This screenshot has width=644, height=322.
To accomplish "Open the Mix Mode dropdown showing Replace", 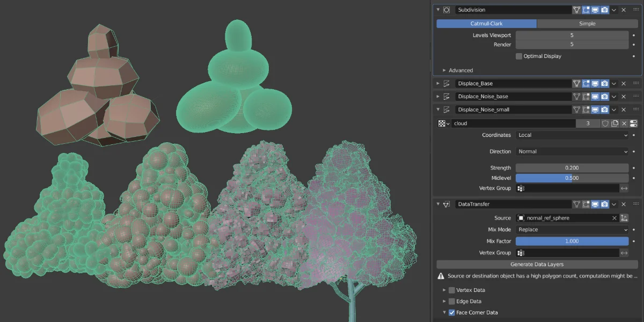I will point(572,229).
